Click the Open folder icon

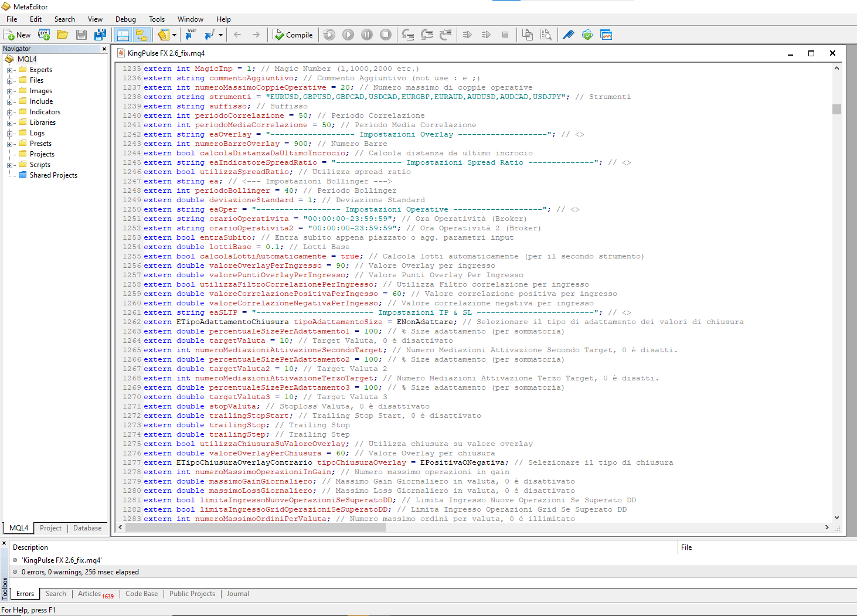(x=62, y=35)
